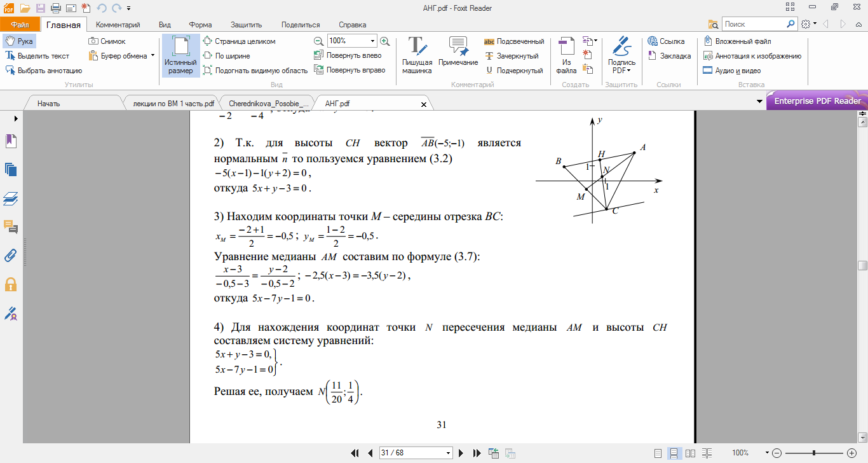
Task: Apply Подсвеченный highlight tool
Action: (x=514, y=41)
